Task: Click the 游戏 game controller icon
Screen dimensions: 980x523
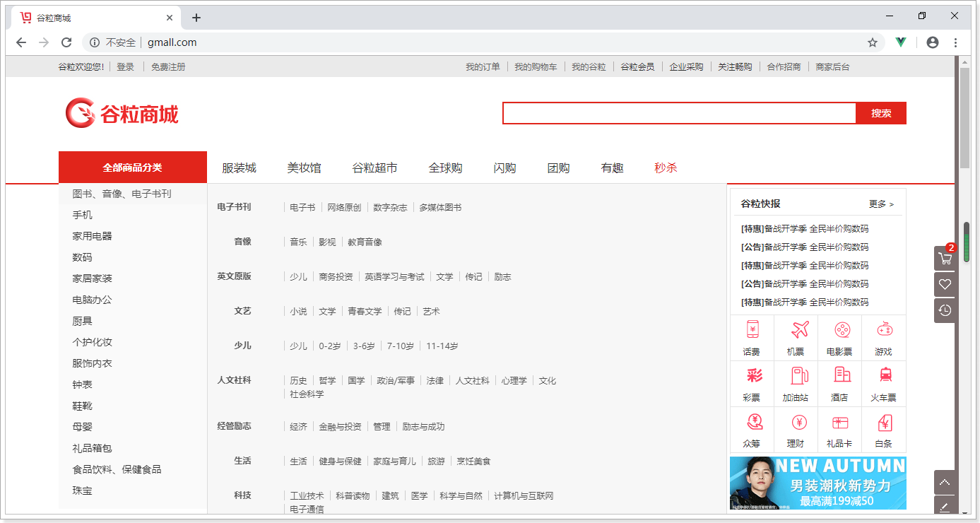Action: (x=884, y=330)
